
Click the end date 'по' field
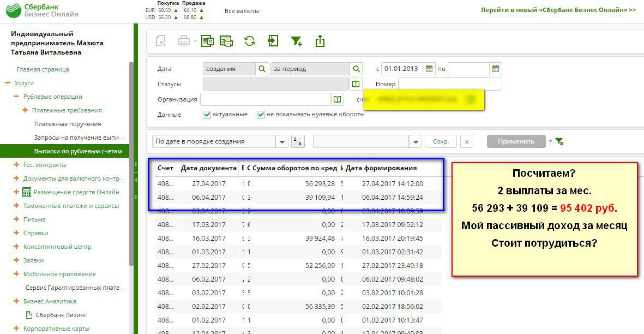coord(468,69)
